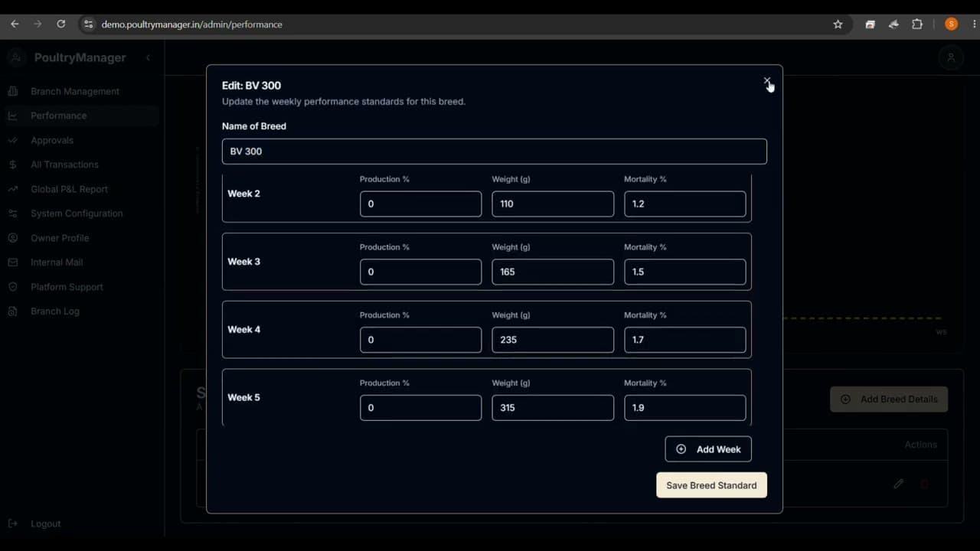This screenshot has height=551, width=980.
Task: Edit Week 5 Production % field
Action: click(420, 408)
